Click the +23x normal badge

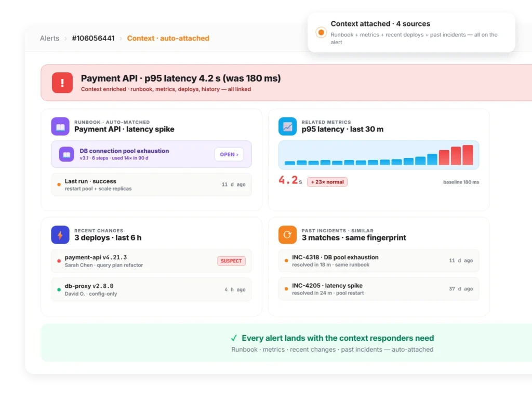327,182
